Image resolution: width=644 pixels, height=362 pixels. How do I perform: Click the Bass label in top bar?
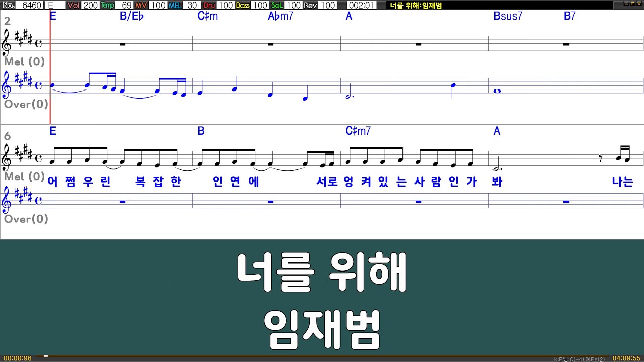[243, 5]
